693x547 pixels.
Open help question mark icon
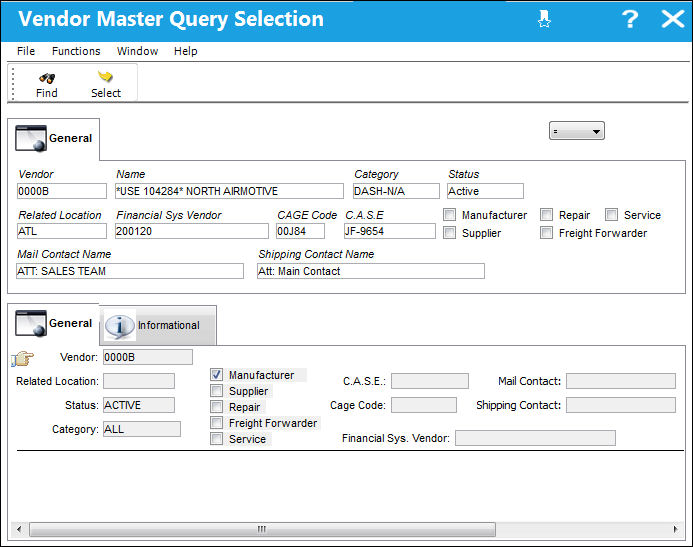630,19
